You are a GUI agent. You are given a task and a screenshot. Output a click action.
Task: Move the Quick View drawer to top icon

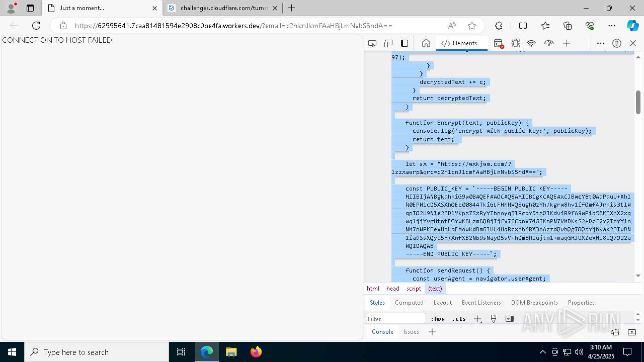click(615, 332)
